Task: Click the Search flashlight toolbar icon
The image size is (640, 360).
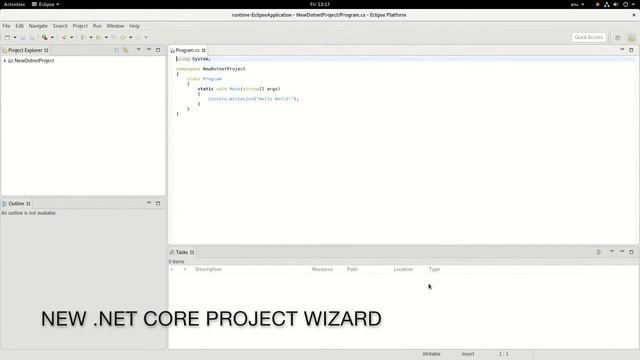Action: coord(64,37)
